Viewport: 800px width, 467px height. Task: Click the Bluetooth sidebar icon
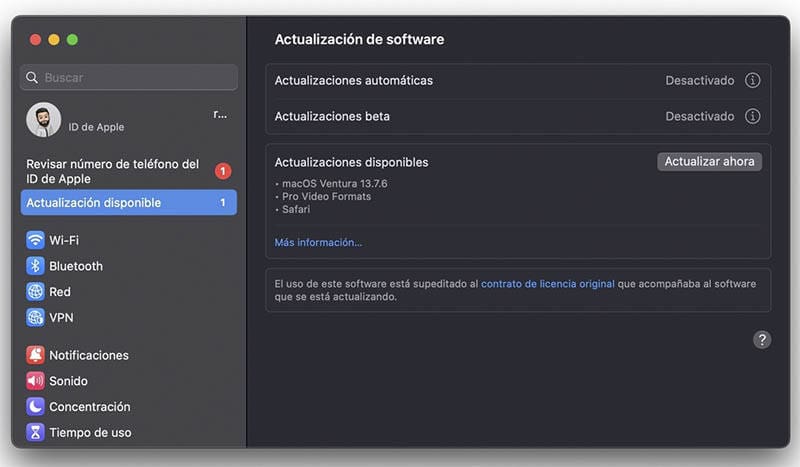click(x=36, y=266)
